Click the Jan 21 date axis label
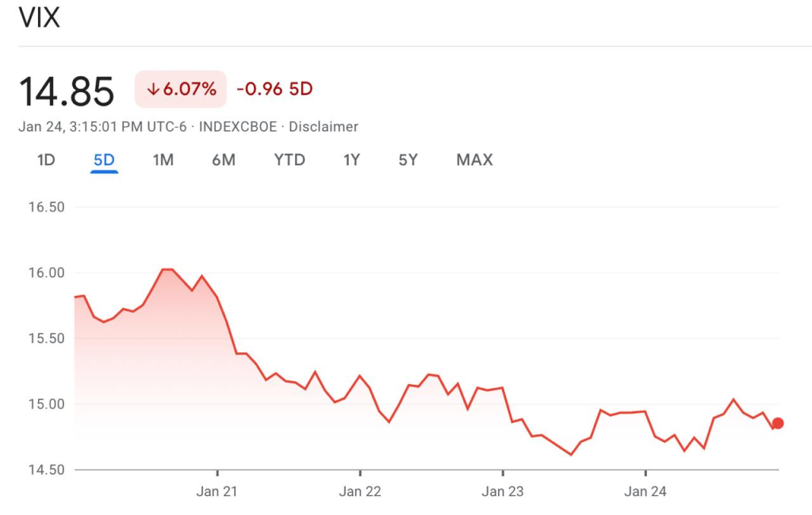The width and height of the screenshot is (812, 515). tap(217, 491)
